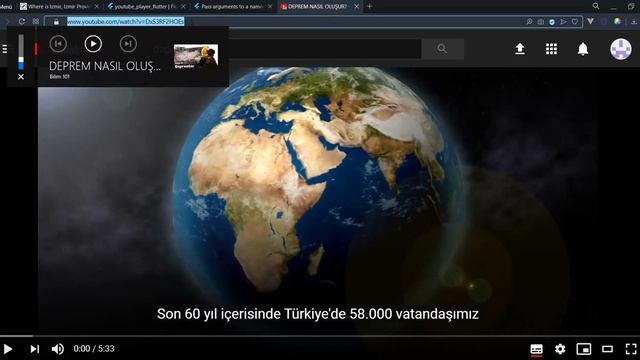The image size is (640, 360).
Task: Enter full screen mode
Action: point(631,349)
